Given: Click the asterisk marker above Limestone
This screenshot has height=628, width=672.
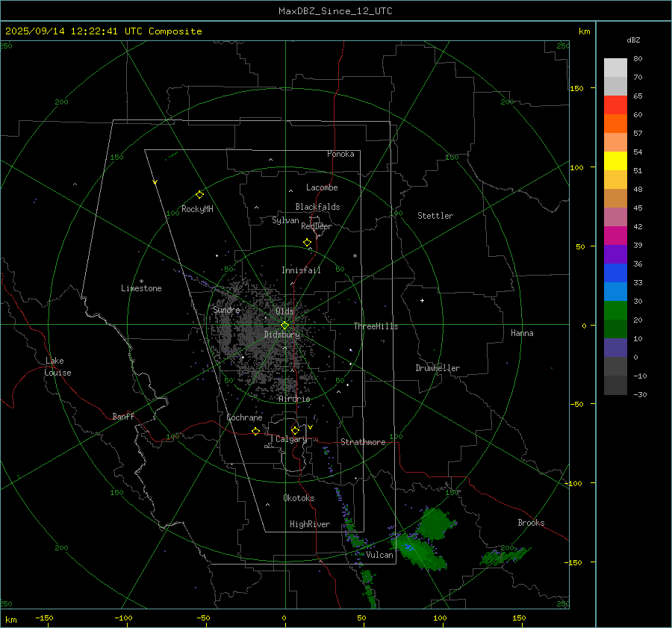Looking at the screenshot, I should (x=141, y=282).
